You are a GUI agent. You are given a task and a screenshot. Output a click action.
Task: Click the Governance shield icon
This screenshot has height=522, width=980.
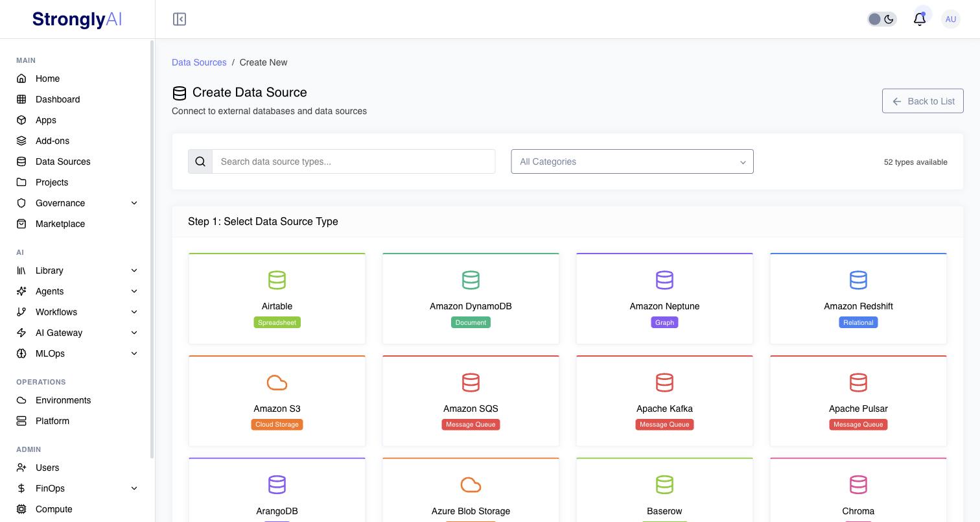pos(21,203)
